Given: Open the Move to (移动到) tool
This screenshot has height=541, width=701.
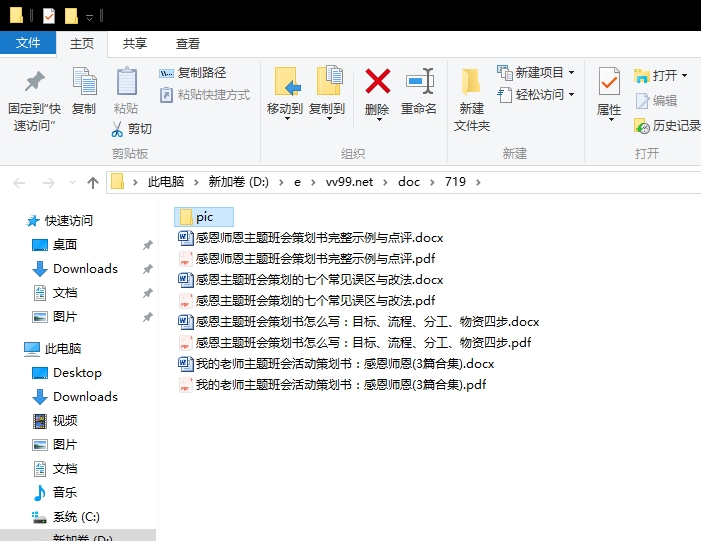Looking at the screenshot, I should [x=285, y=91].
